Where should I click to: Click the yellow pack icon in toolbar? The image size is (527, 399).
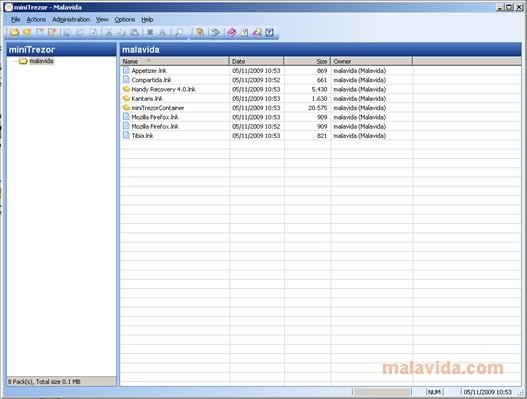(27, 32)
